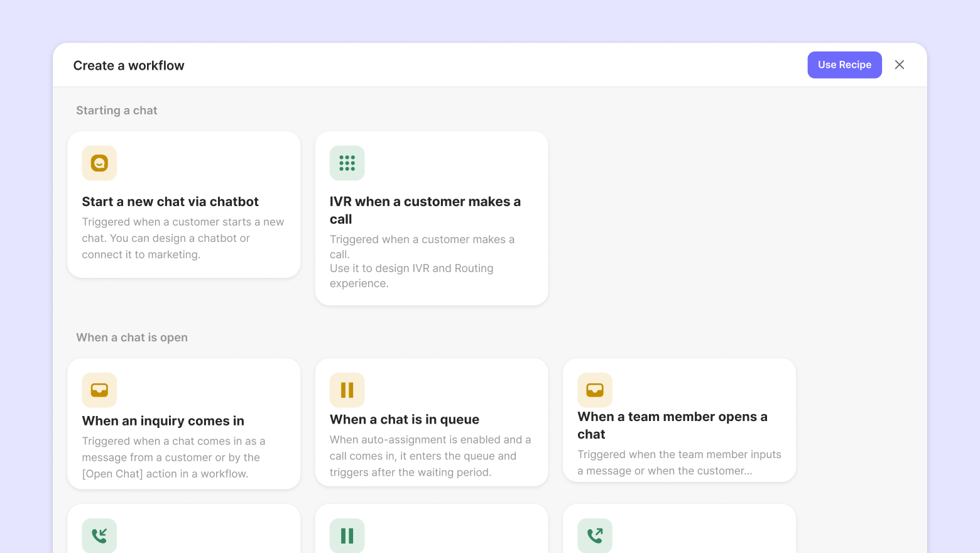980x553 pixels.
Task: Click the green outgoing call icon
Action: click(595, 535)
